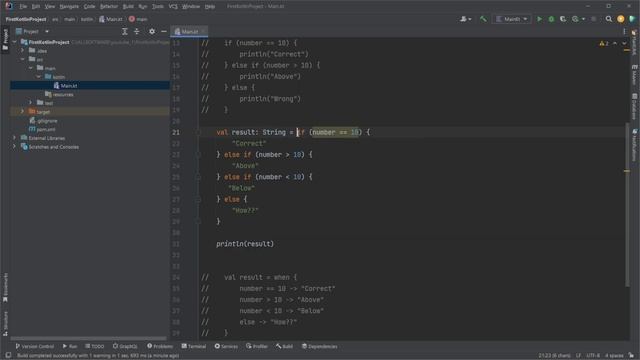Open the Services tool window
This screenshot has width=640, height=360.
pos(226,346)
